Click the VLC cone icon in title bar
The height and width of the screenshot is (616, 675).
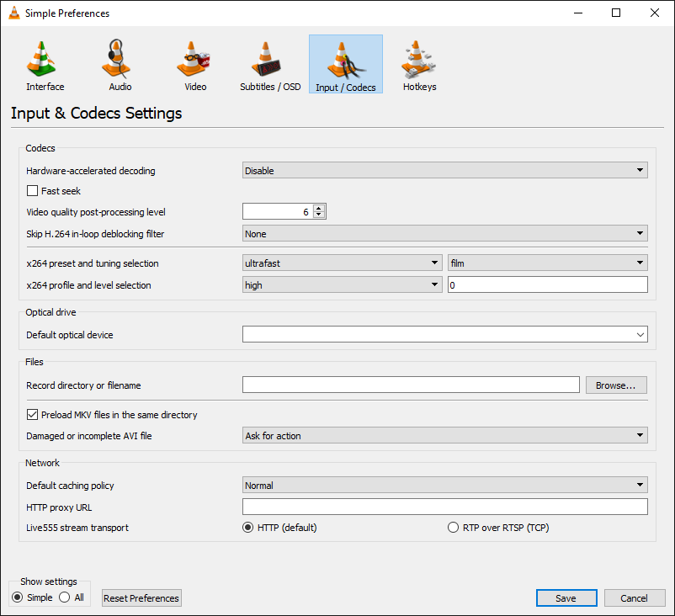click(x=13, y=13)
